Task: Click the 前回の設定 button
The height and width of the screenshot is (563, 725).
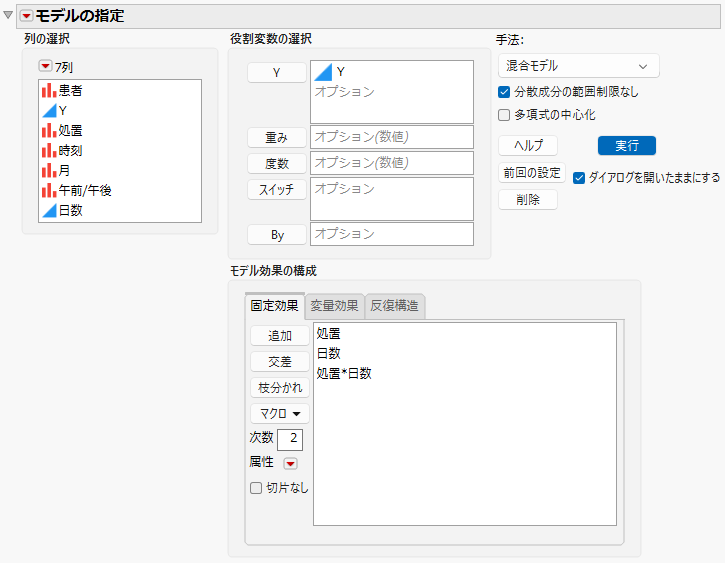Action: point(532,173)
